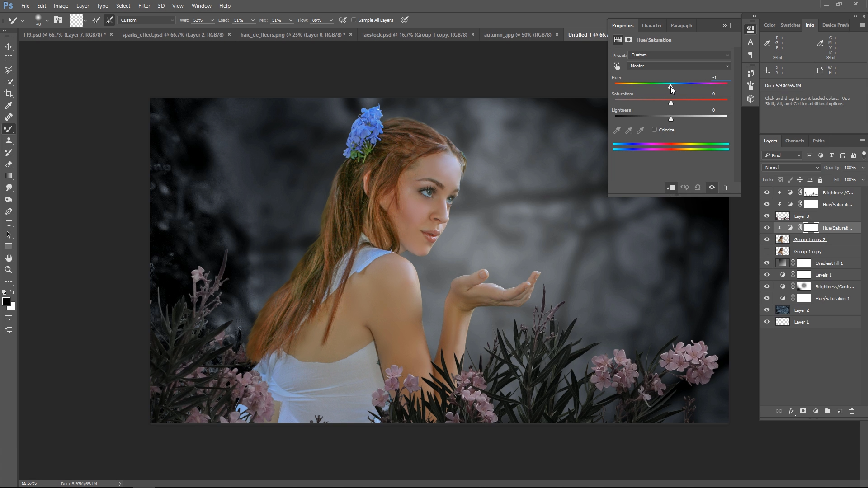Select the Smudge tool
The width and height of the screenshot is (868, 488).
tap(9, 188)
